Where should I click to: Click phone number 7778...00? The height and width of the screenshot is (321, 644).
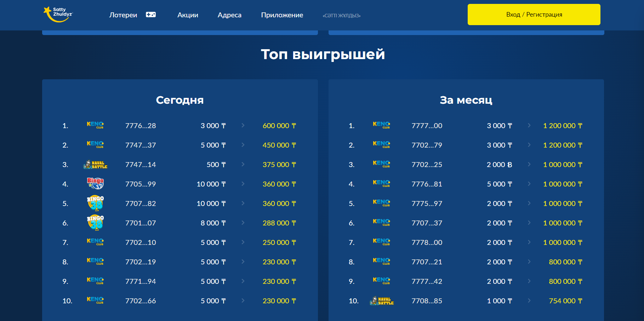427,242
